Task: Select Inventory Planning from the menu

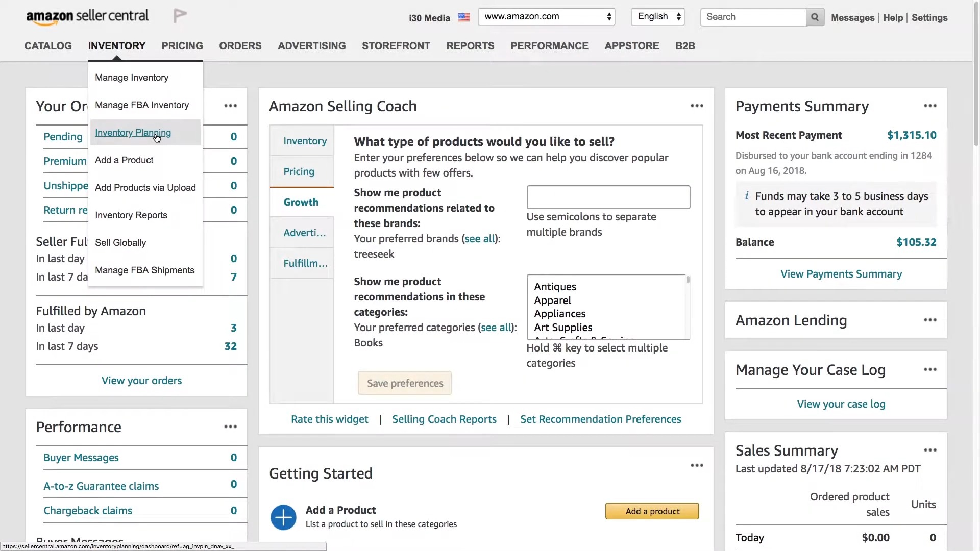Action: 133,132
